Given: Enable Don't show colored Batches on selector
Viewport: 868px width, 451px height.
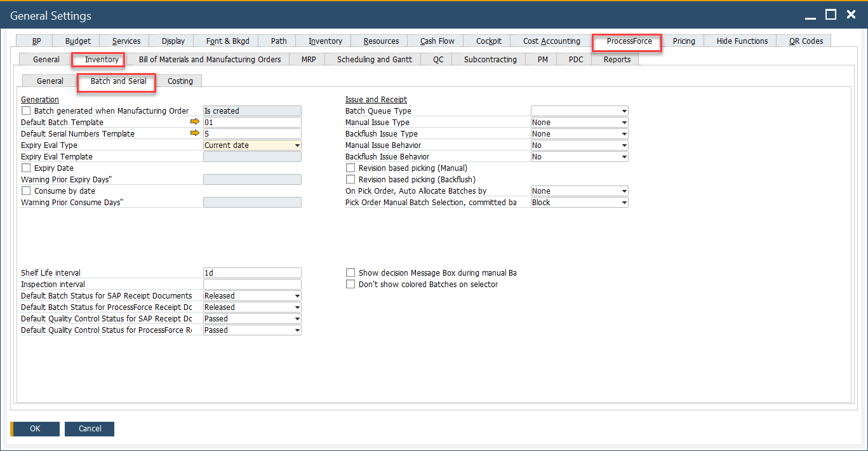Looking at the screenshot, I should tap(351, 283).
